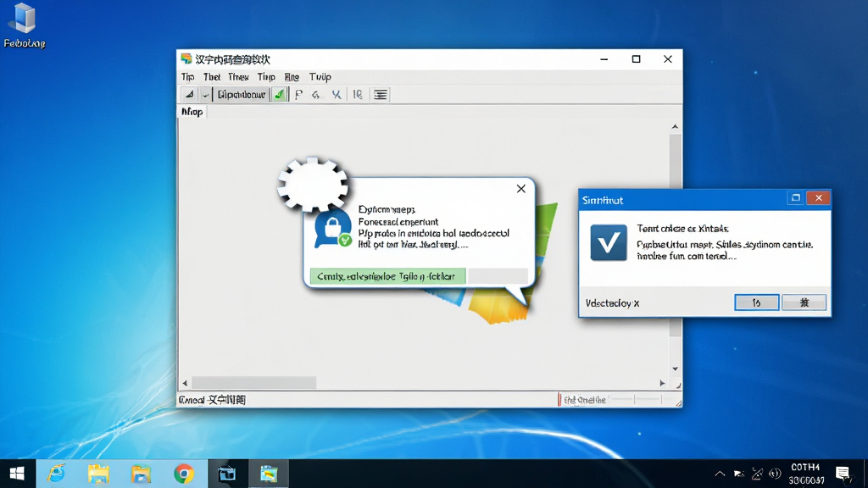Click the scissors-like cut icon in the toolbar
This screenshot has width=868, height=488.
pos(336,95)
